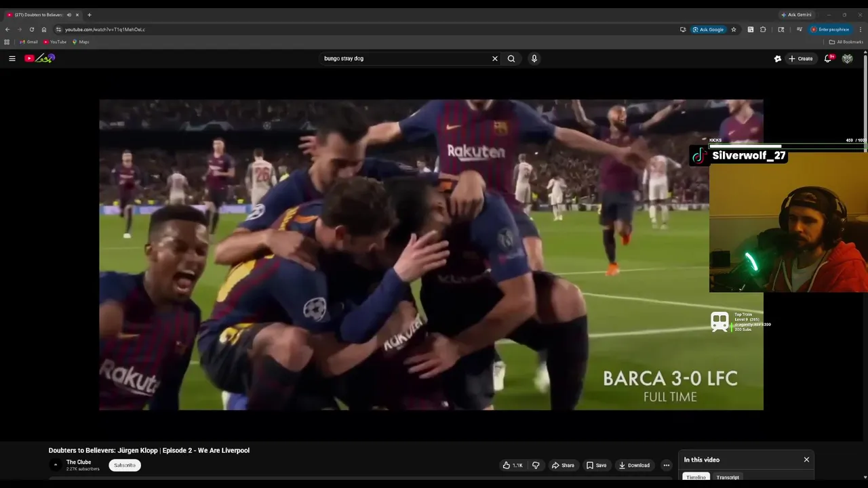
Task: Click the save icon extension in the toolbar
Action: click(751, 29)
